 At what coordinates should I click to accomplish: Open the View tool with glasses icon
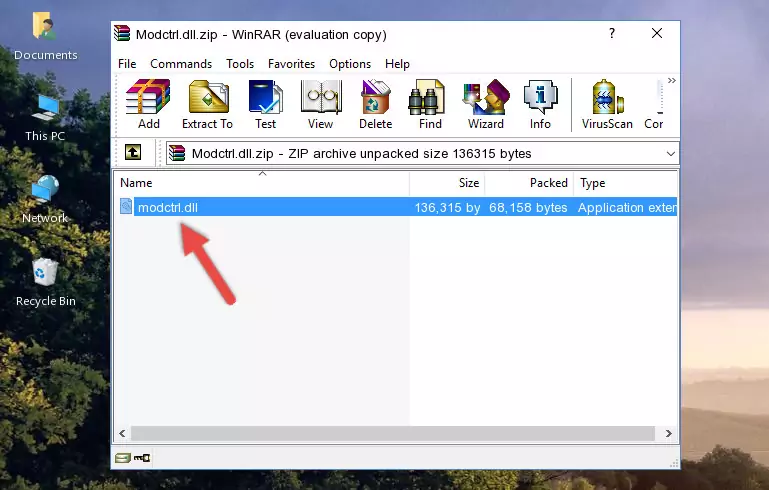tap(321, 104)
